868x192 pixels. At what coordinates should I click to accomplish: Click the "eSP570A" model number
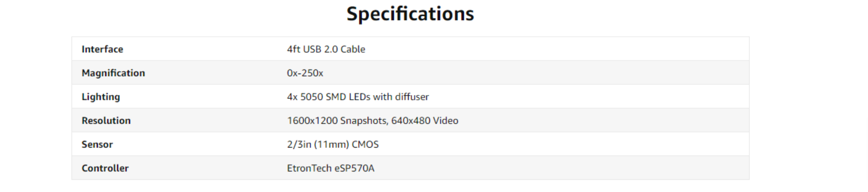coord(354,168)
